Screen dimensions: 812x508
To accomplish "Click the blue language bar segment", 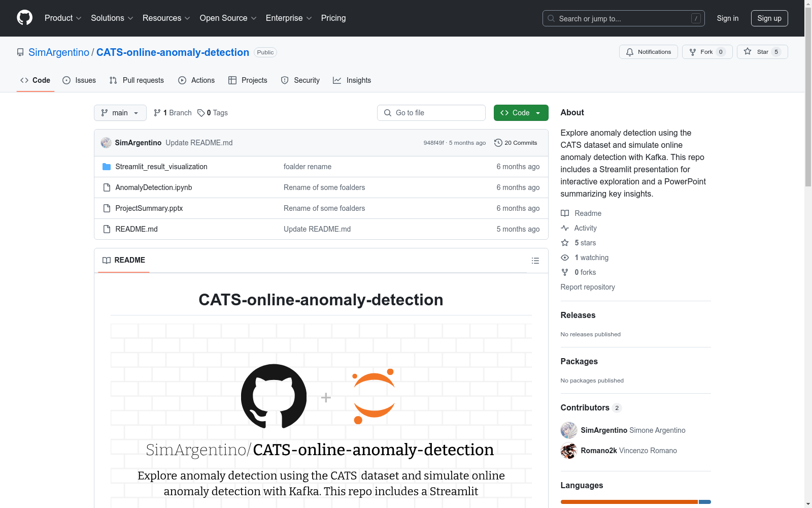I will coord(705,502).
